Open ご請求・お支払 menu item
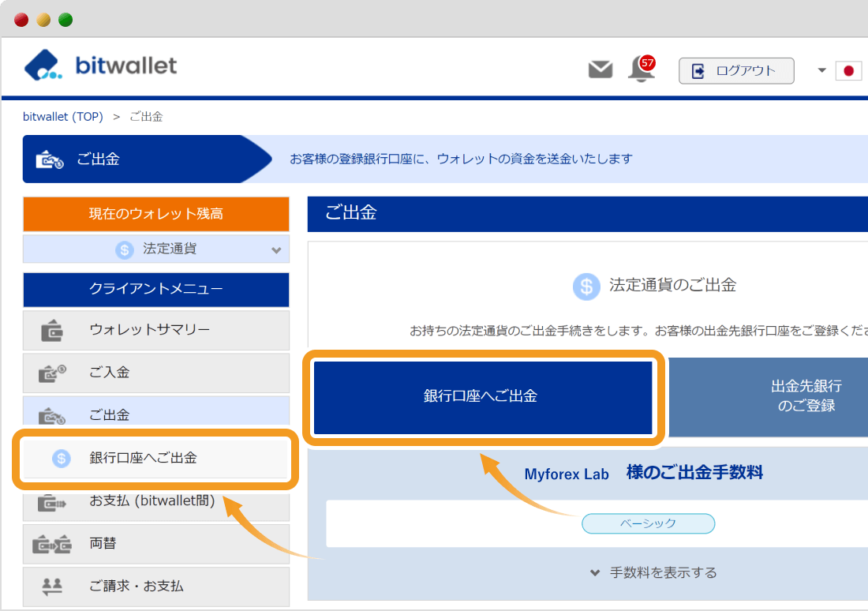This screenshot has height=611, width=868. (x=156, y=587)
